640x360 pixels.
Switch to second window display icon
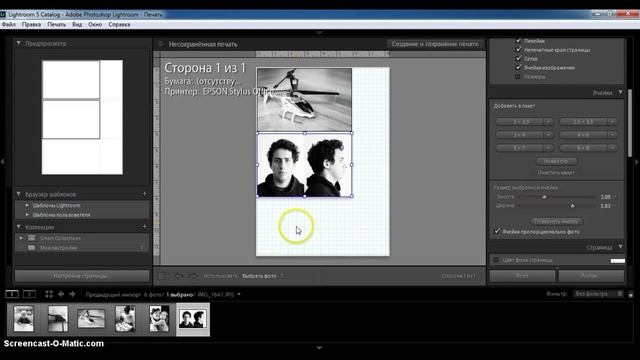(29, 294)
